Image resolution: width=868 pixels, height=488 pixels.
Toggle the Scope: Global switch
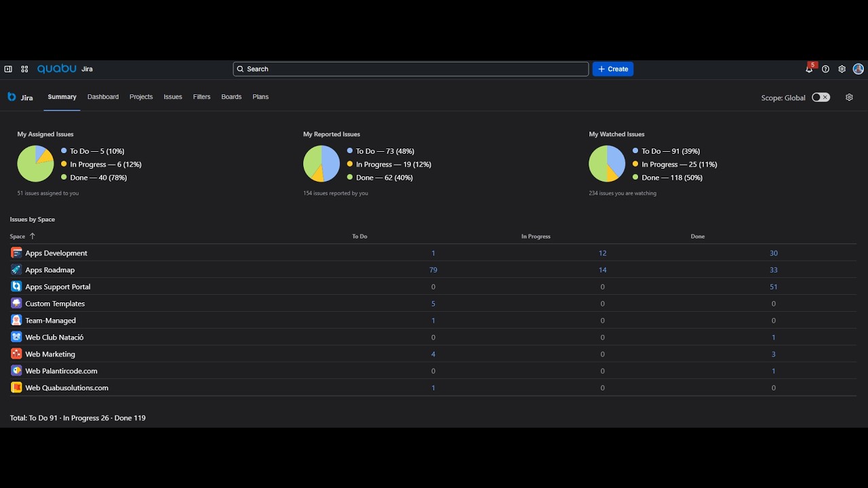pos(821,98)
